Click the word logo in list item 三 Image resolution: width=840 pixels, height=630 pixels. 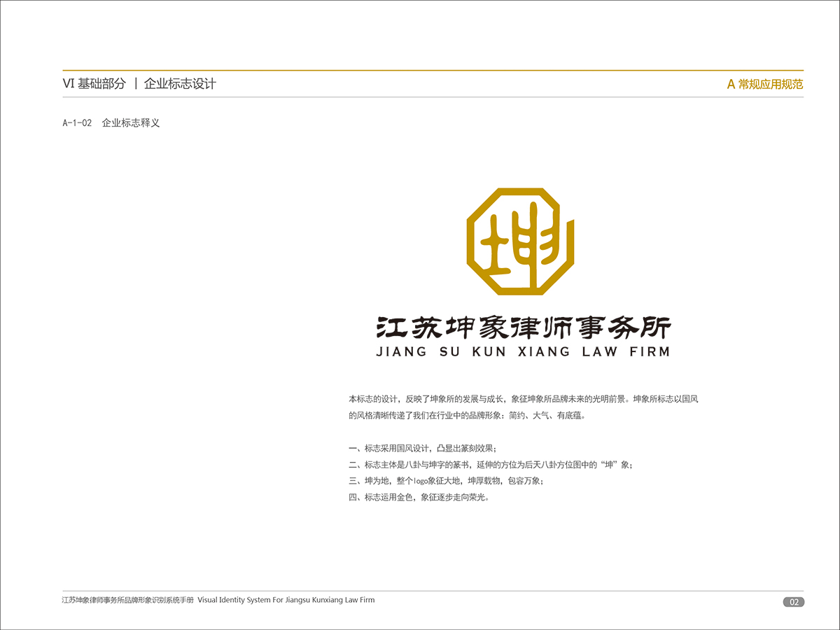pos(421,482)
